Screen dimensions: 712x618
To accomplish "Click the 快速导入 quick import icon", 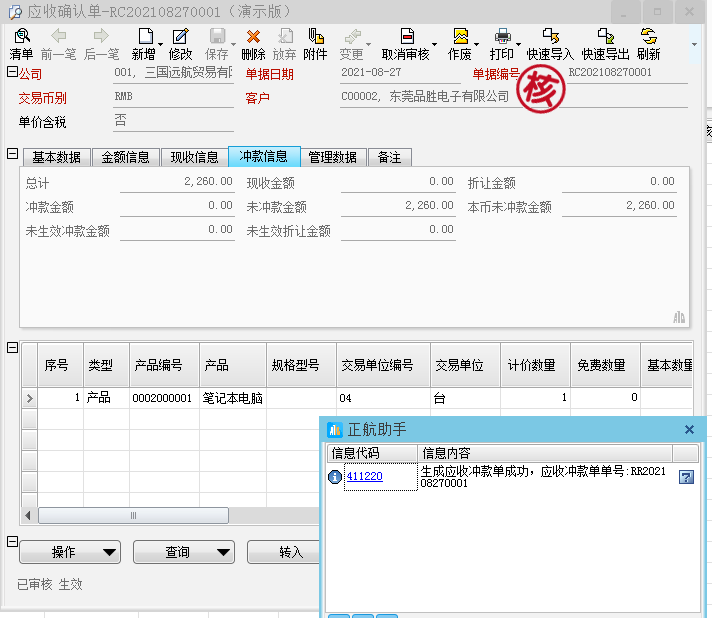I will 550,45.
